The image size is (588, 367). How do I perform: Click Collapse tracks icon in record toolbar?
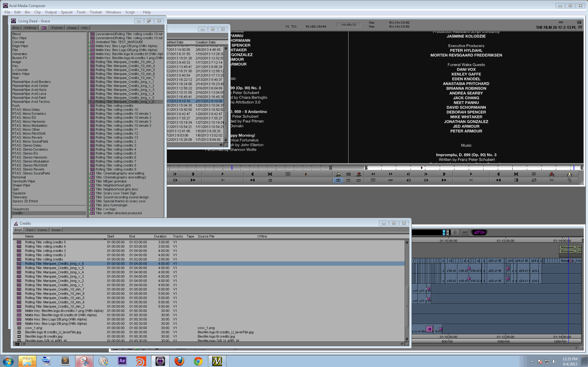pyautogui.click(x=552, y=180)
